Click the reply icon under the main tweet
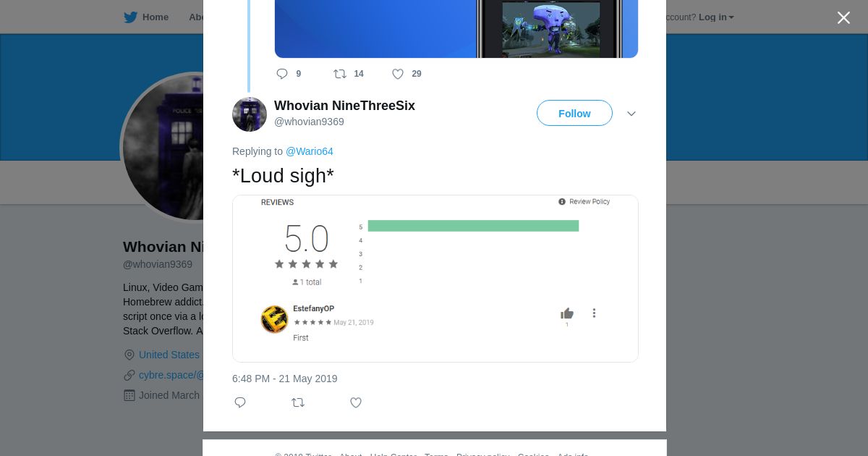The image size is (868, 456). click(x=240, y=402)
